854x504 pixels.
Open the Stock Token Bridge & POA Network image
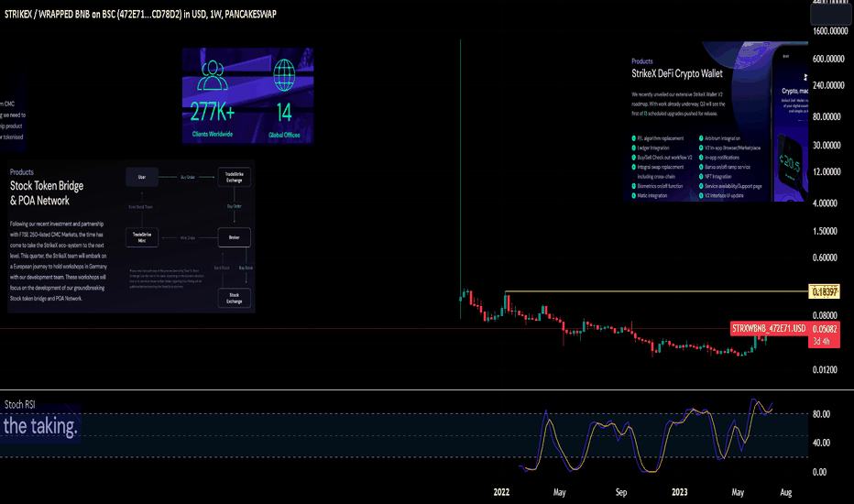pyautogui.click(x=131, y=236)
